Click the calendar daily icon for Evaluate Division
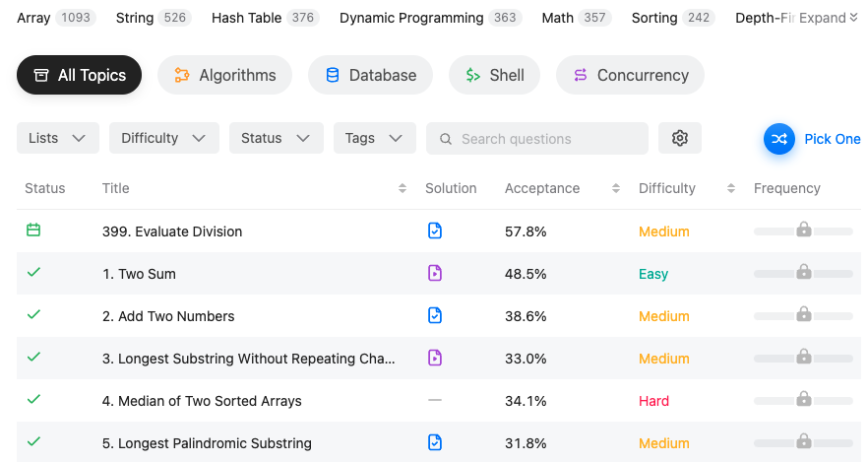868x462 pixels. [33, 230]
